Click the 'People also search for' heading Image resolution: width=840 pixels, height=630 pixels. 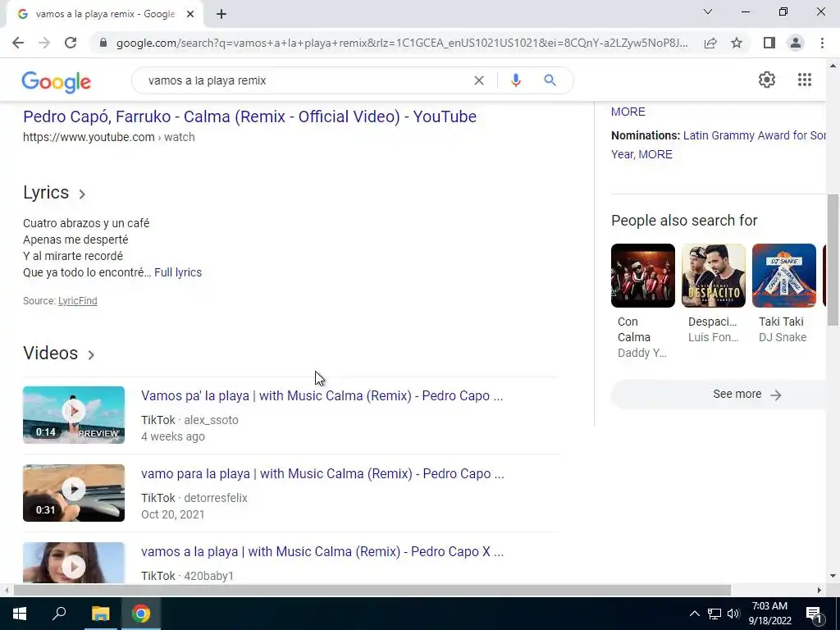click(x=684, y=220)
